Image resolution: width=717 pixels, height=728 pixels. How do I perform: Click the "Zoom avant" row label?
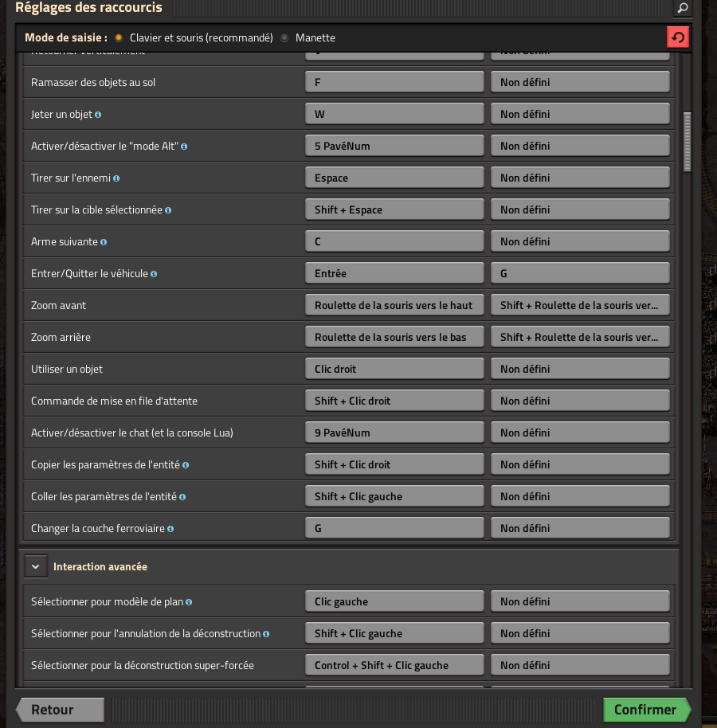point(58,306)
